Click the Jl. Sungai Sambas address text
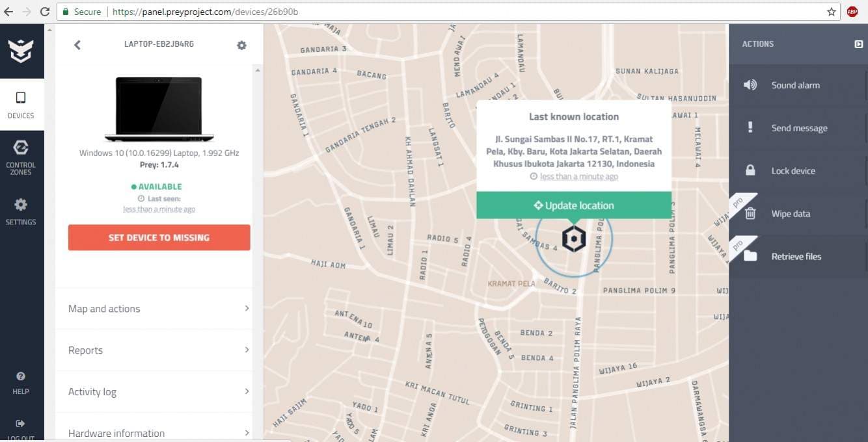This screenshot has width=868, height=442. [574, 151]
